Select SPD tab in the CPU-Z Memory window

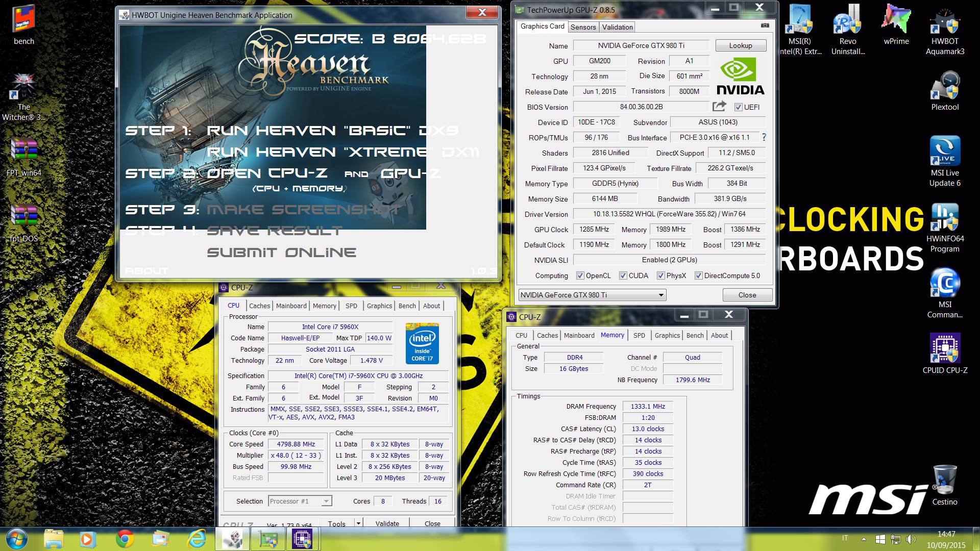(x=639, y=335)
